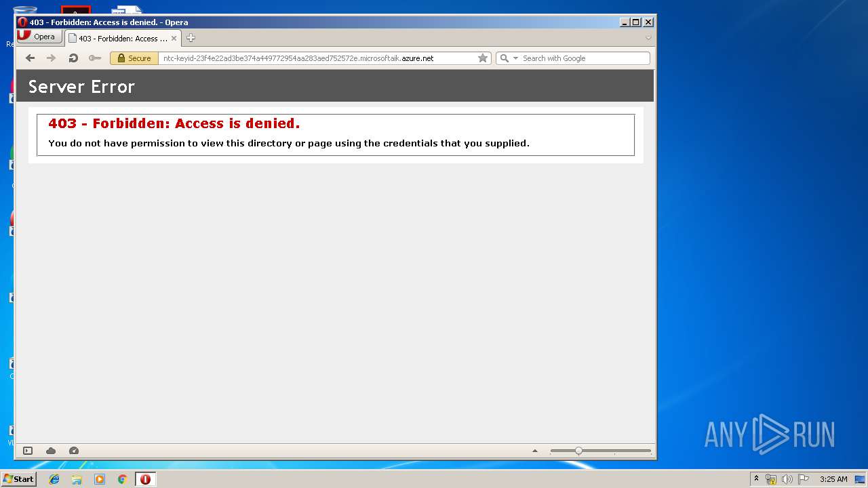Open Windows Explorer from taskbar
Image resolution: width=868 pixels, height=488 pixels.
[77, 479]
